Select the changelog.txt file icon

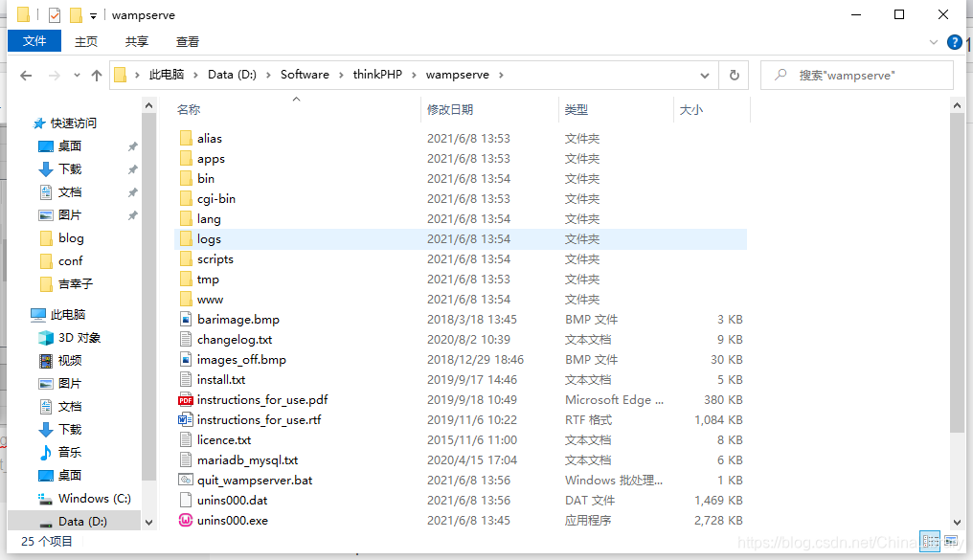click(x=186, y=339)
